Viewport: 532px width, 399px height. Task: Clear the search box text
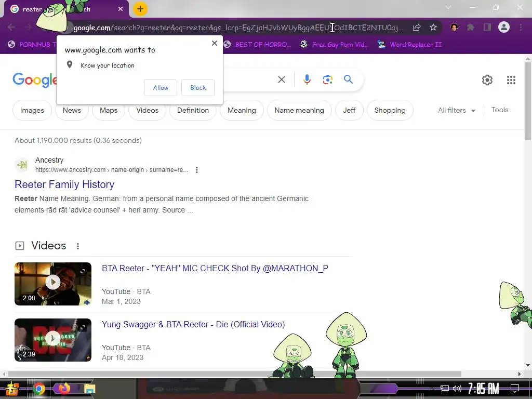(x=282, y=79)
